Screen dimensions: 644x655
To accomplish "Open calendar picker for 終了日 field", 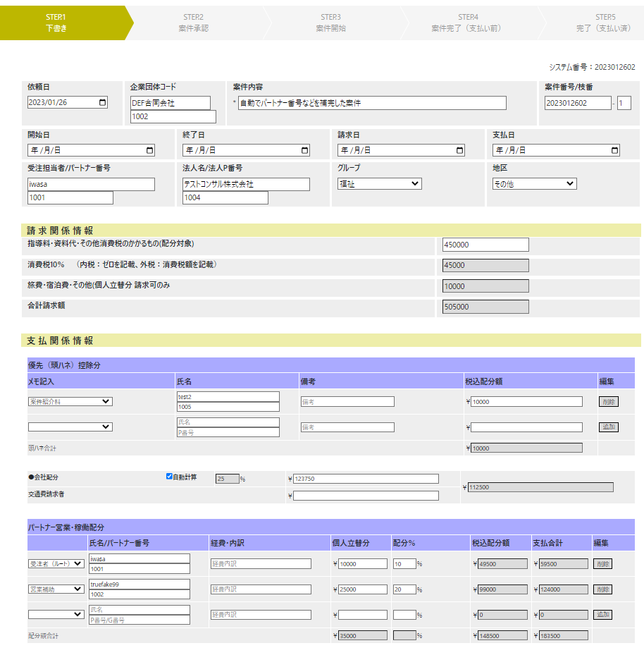I will [304, 150].
